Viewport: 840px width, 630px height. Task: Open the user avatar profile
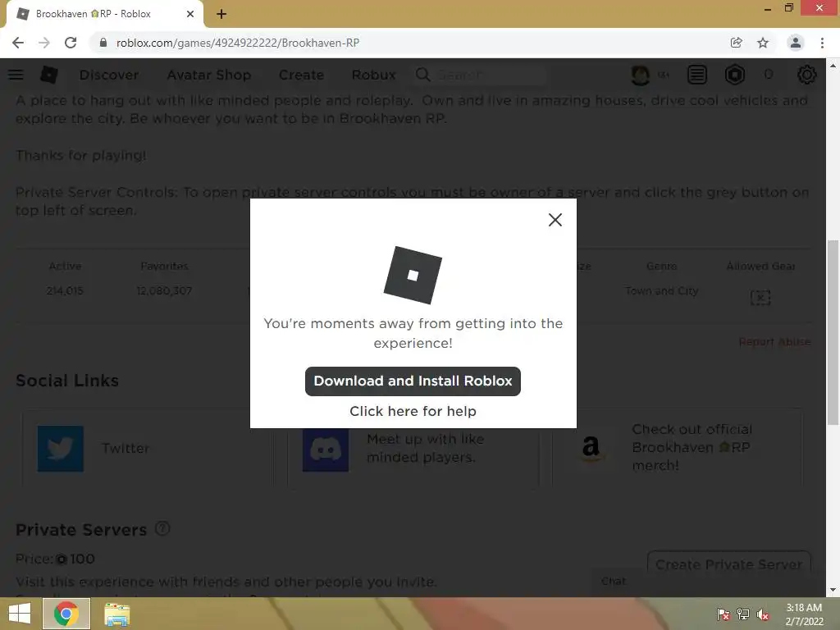[640, 75]
